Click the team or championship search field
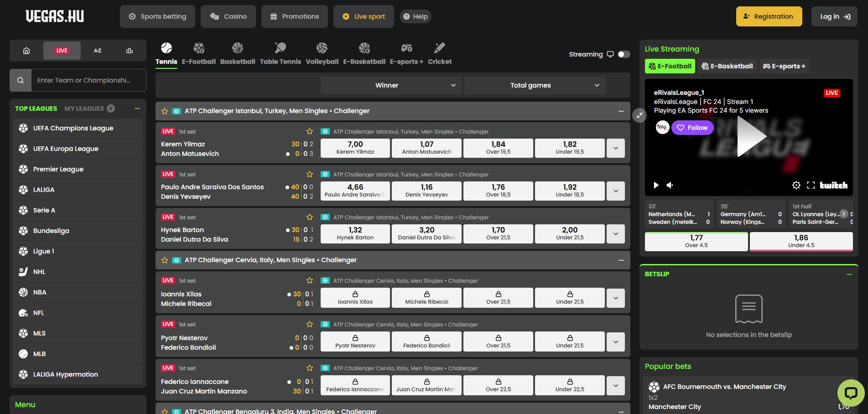 pos(88,80)
